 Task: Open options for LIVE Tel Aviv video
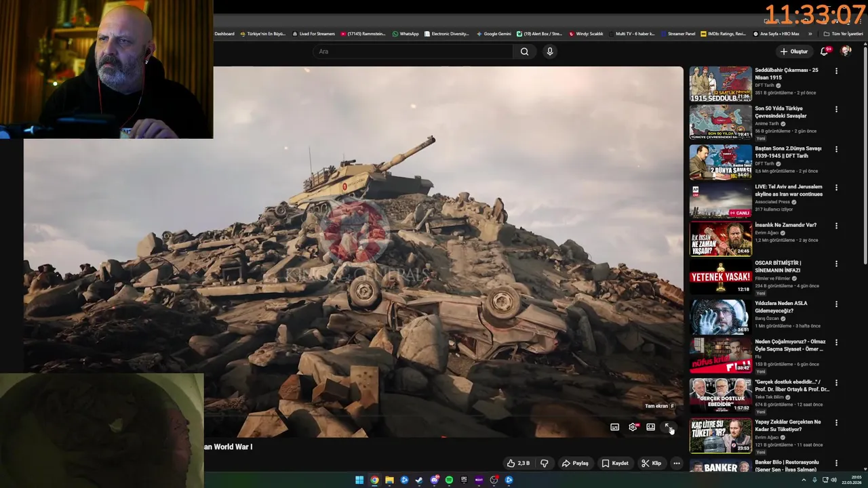pyautogui.click(x=836, y=188)
